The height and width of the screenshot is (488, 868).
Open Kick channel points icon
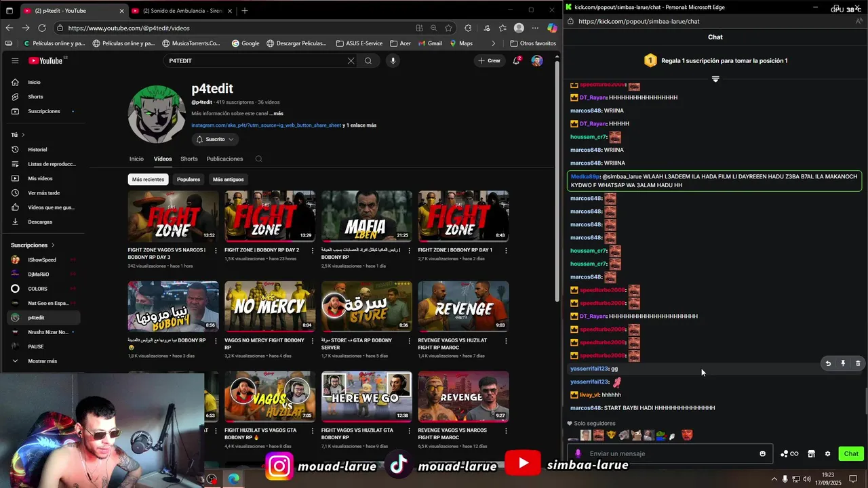[x=789, y=453]
